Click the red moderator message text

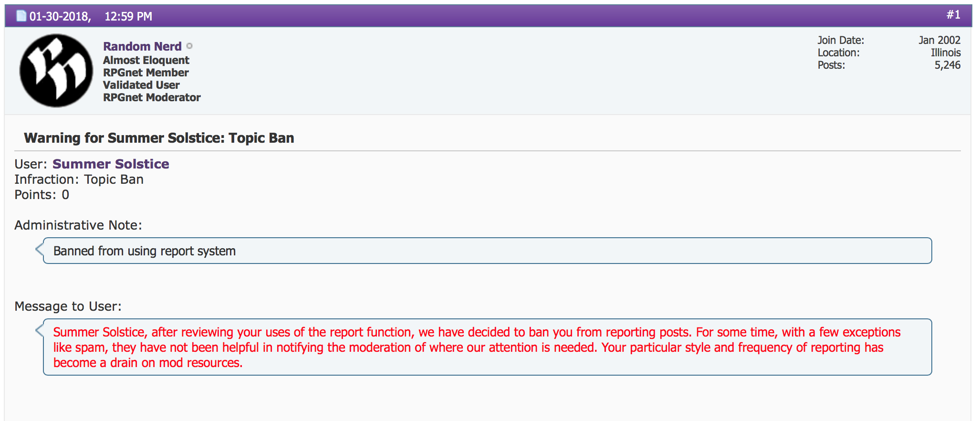pyautogui.click(x=477, y=347)
